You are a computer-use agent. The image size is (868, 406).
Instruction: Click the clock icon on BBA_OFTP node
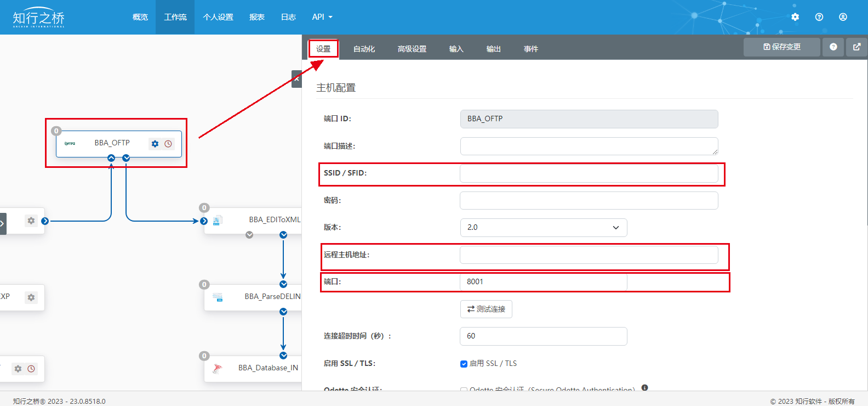click(x=168, y=144)
